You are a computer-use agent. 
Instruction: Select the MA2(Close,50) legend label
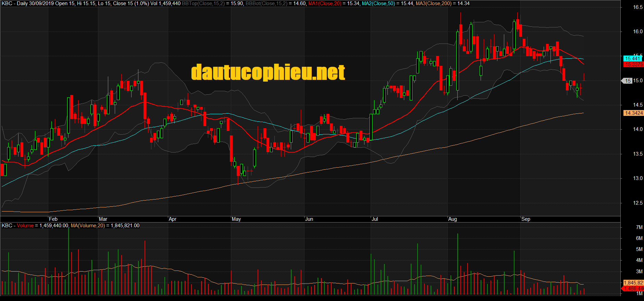click(378, 3)
